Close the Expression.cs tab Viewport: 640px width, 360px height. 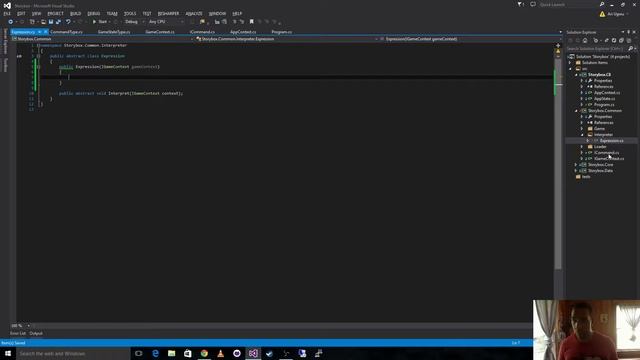pyautogui.click(x=45, y=32)
